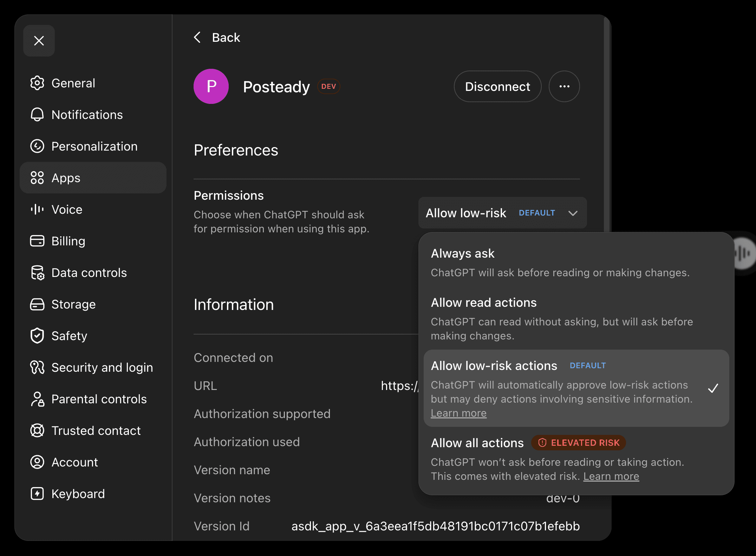Click the Data controls database icon
Viewport: 756px width, 556px height.
point(37,273)
